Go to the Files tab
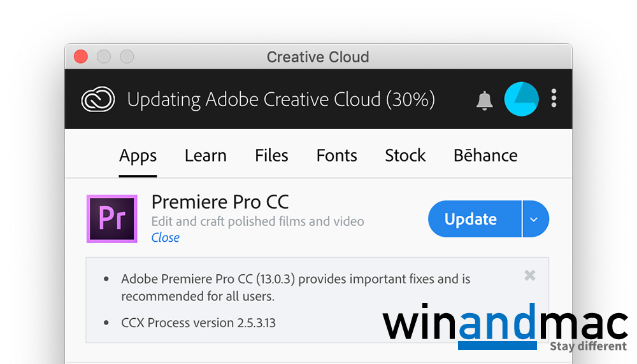The image size is (637, 364). click(x=271, y=156)
